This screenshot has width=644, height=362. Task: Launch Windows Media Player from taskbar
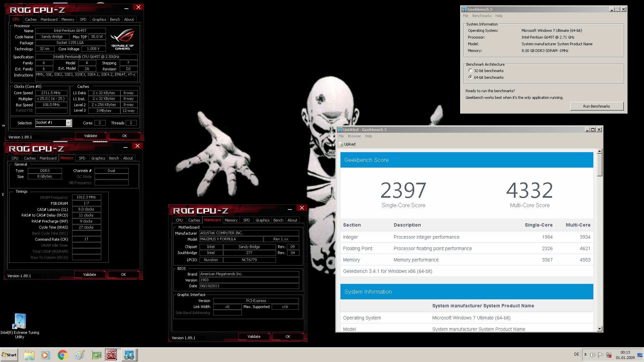point(46,355)
